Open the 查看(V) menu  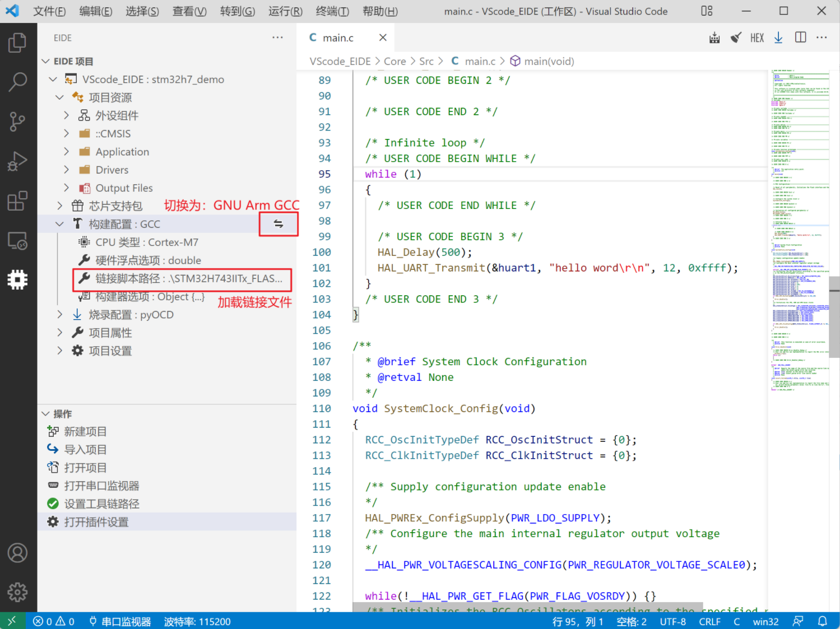(189, 11)
